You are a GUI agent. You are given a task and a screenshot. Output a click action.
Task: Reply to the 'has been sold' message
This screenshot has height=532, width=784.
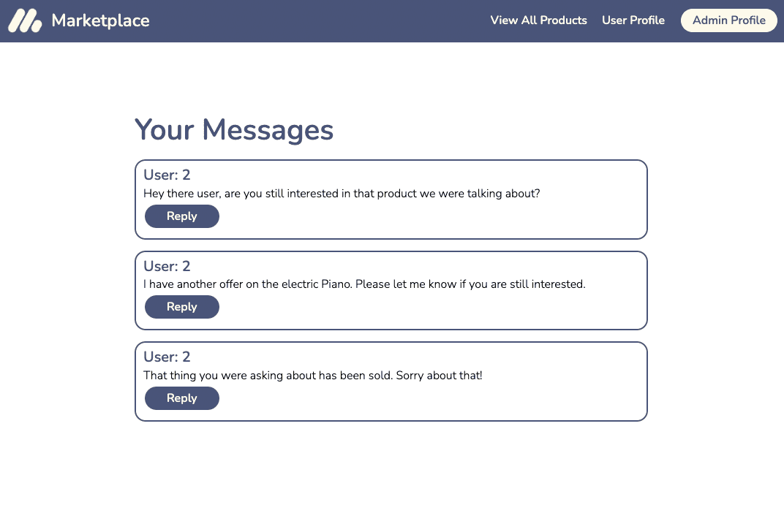182,398
